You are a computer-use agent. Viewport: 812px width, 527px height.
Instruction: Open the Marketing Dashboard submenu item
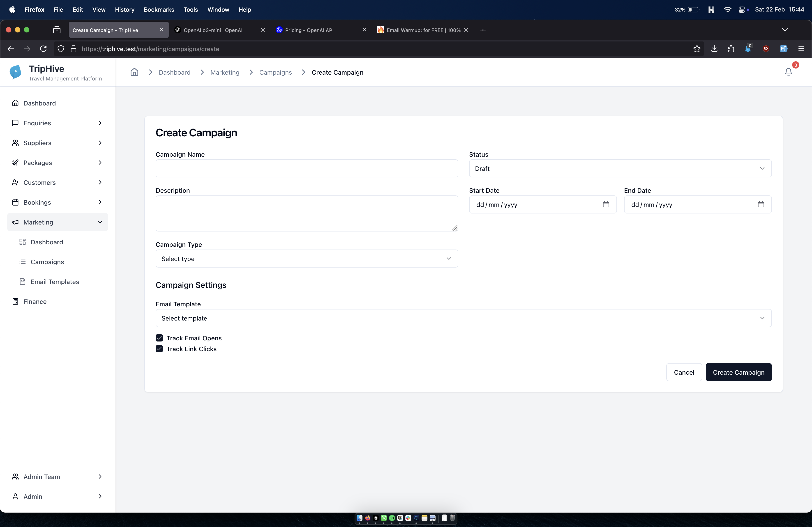point(47,242)
